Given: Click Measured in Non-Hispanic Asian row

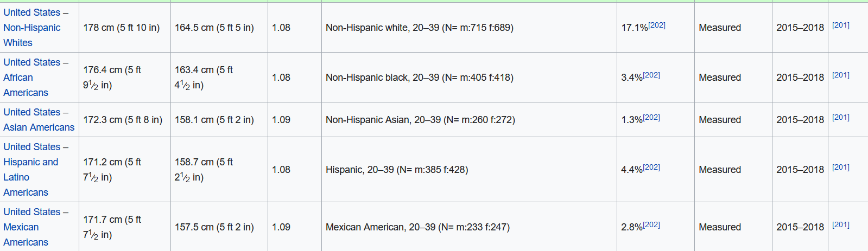Looking at the screenshot, I should tap(720, 120).
